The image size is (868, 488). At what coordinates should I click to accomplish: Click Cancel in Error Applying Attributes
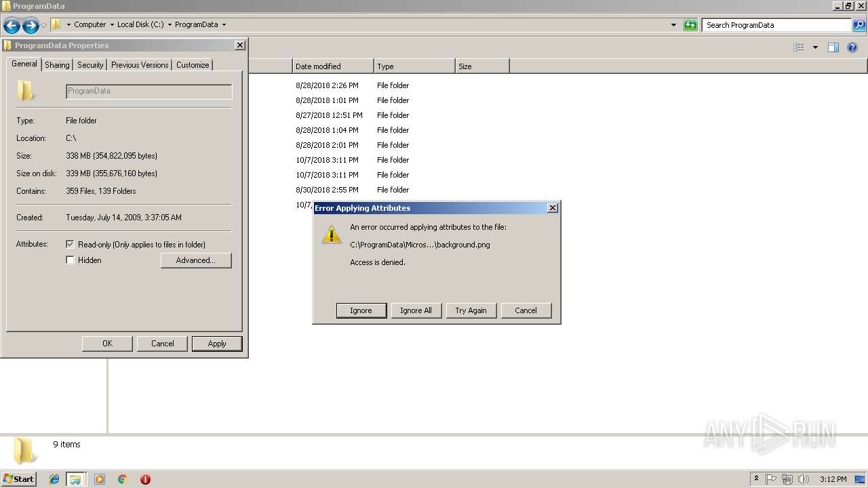pyautogui.click(x=526, y=310)
